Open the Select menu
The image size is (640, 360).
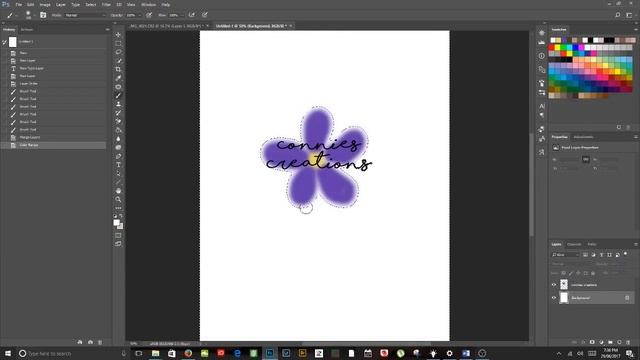click(91, 4)
